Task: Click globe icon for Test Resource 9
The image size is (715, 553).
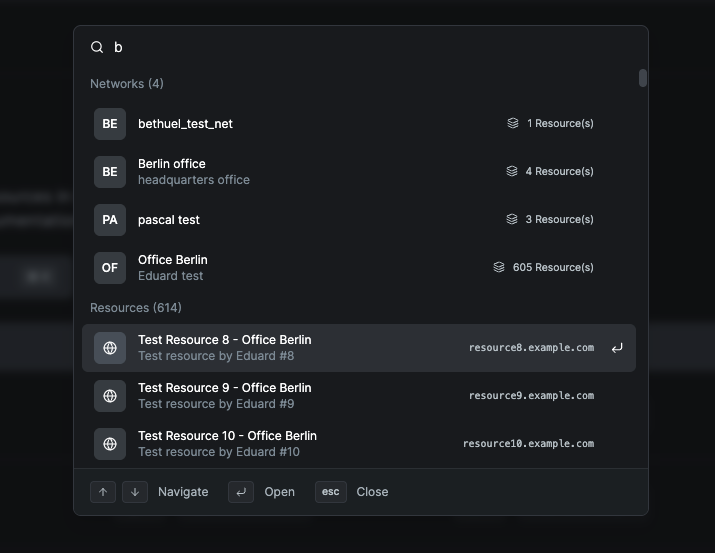Action: point(110,396)
